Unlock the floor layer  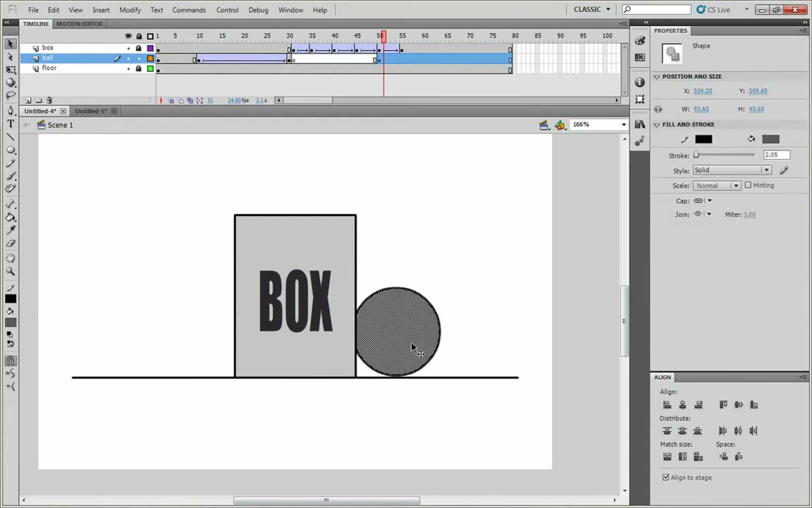139,68
